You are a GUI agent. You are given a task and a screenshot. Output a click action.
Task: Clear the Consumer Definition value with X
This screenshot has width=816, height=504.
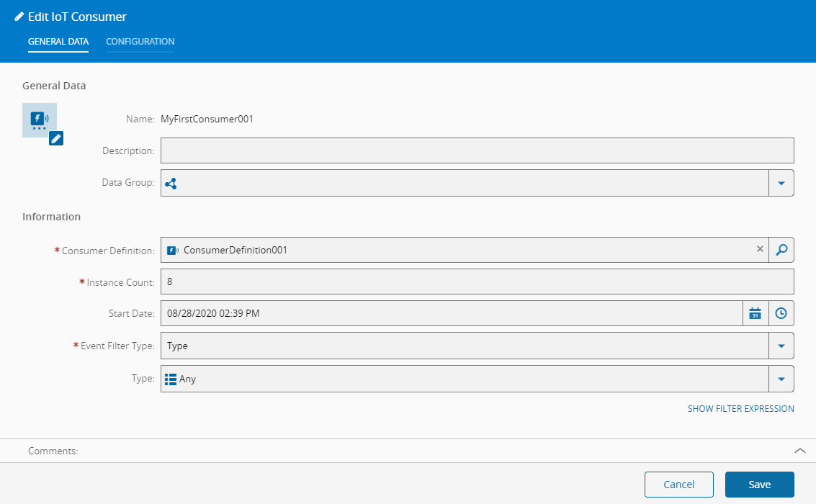coord(760,249)
